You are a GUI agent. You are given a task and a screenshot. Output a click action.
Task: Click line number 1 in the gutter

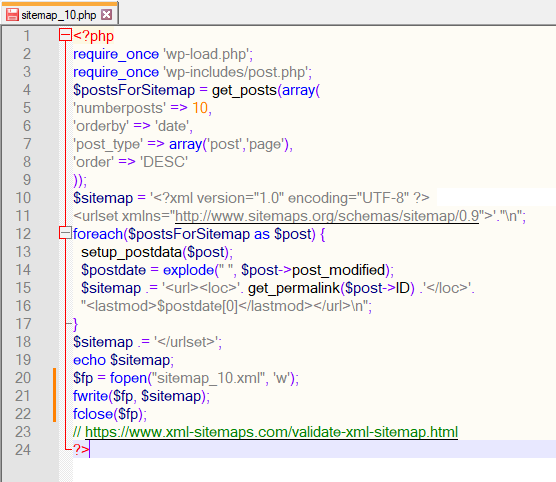coord(27,36)
